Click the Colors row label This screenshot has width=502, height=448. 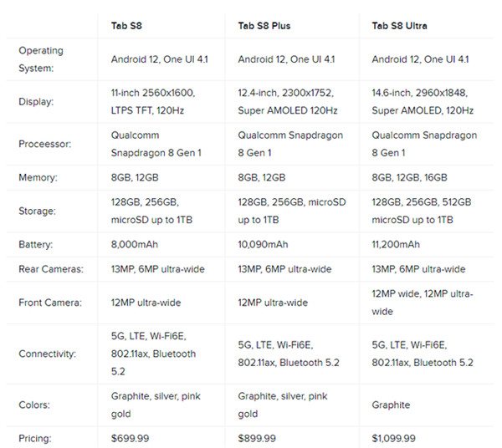tap(35, 405)
